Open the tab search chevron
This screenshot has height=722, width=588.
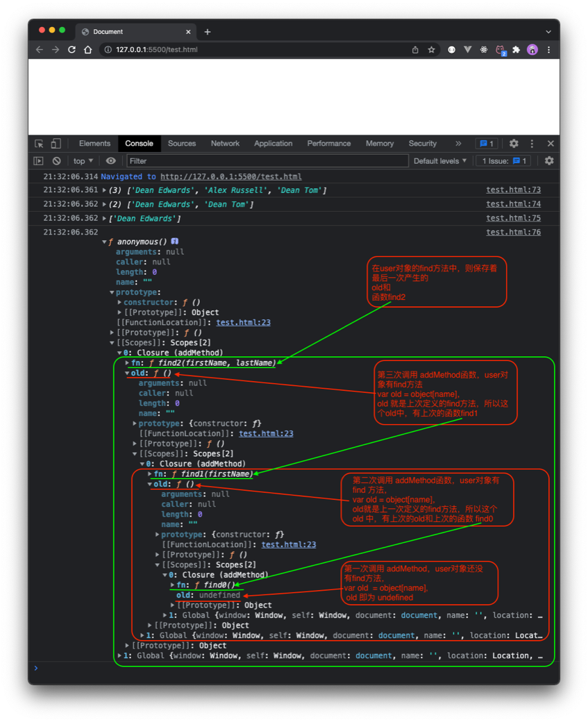548,32
